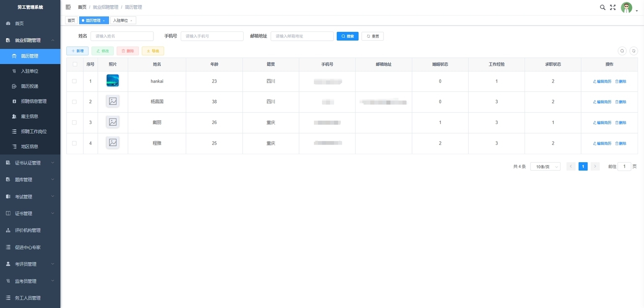The image size is (644, 308).
Task: Click the 导出 export button
Action: click(153, 51)
